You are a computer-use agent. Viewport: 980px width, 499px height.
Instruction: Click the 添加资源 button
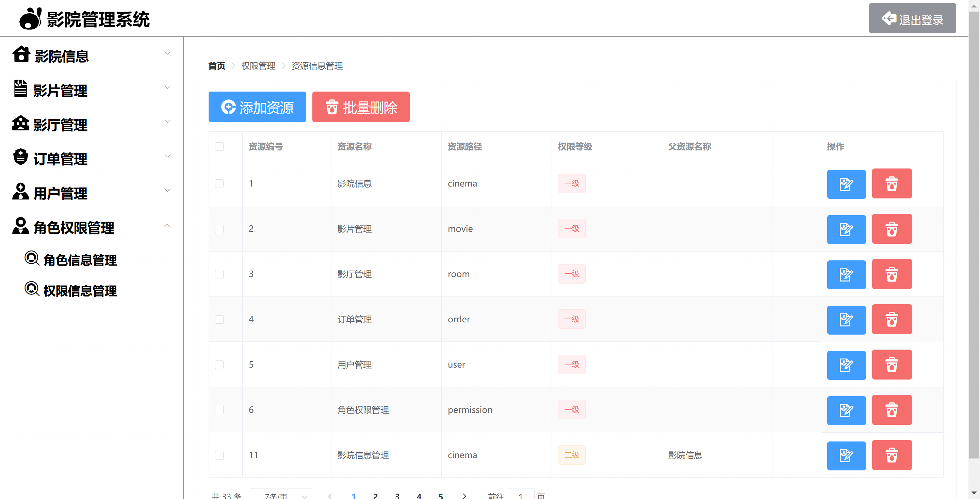pyautogui.click(x=257, y=107)
